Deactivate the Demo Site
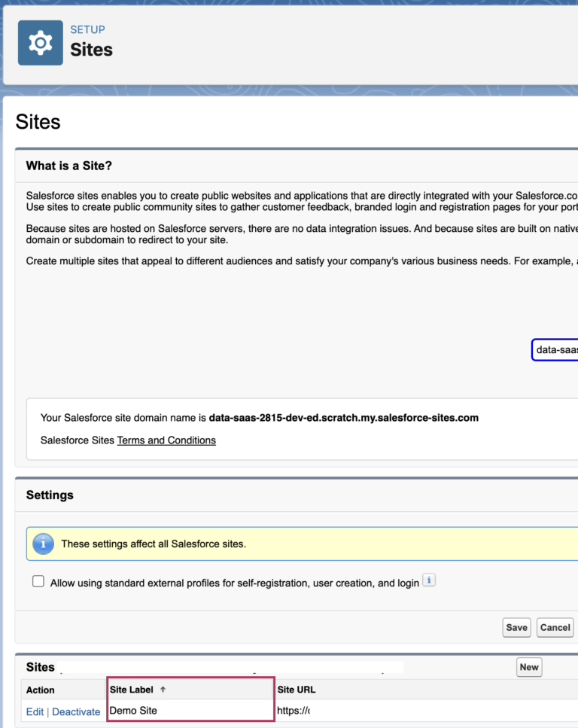Screen dimensions: 578x728 coord(76,711)
